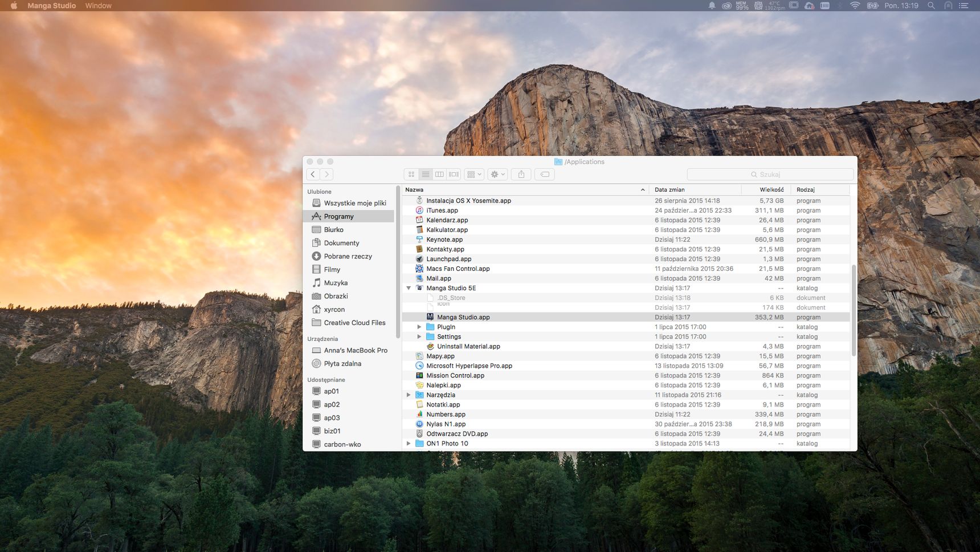Image resolution: width=980 pixels, height=552 pixels.
Task: Select Mission Control.app row
Action: (x=626, y=376)
